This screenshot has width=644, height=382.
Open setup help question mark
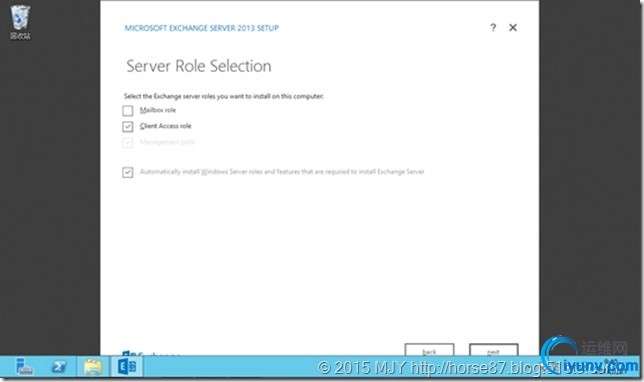(x=493, y=28)
